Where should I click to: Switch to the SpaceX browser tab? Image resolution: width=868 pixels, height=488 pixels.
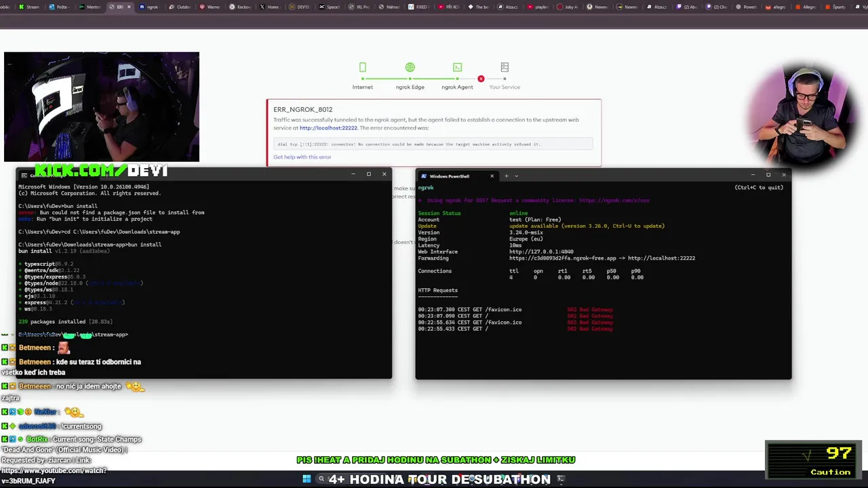pos(330,7)
